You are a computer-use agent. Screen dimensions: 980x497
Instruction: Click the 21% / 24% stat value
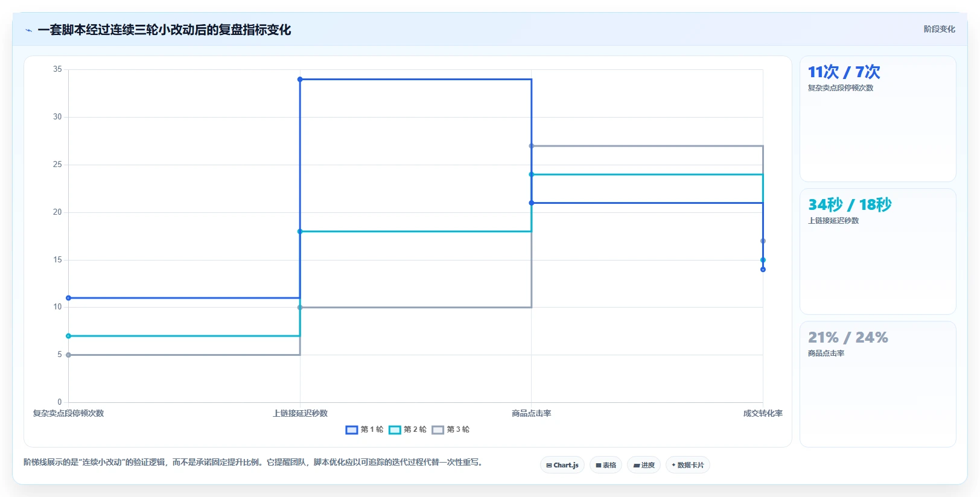click(x=848, y=338)
